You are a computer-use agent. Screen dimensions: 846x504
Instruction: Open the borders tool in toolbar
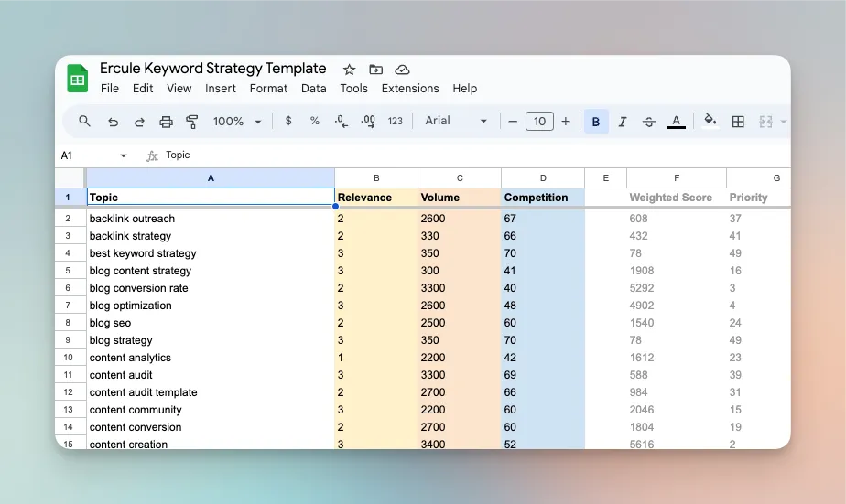click(738, 122)
